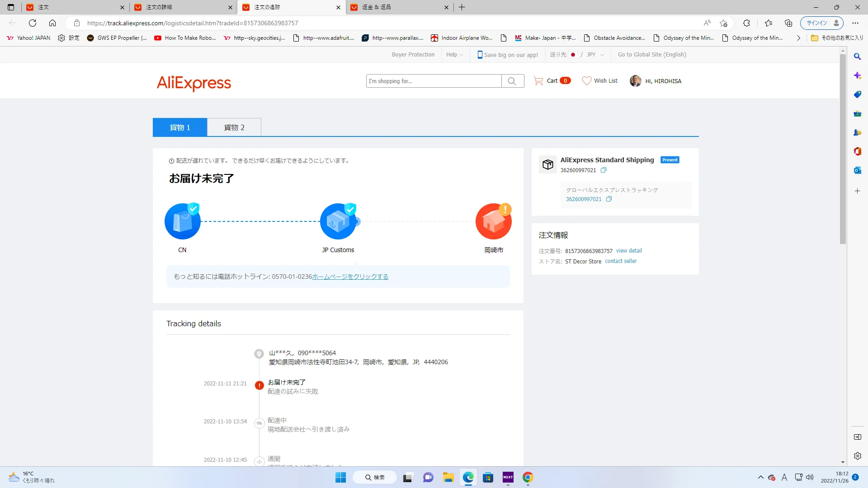Click the JP Customs stage icon

[338, 221]
